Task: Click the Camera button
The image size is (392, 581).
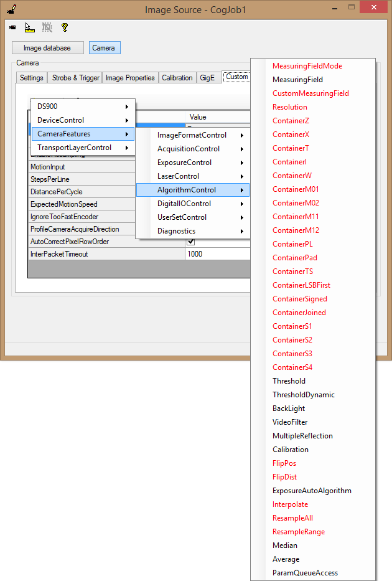Action: point(103,48)
